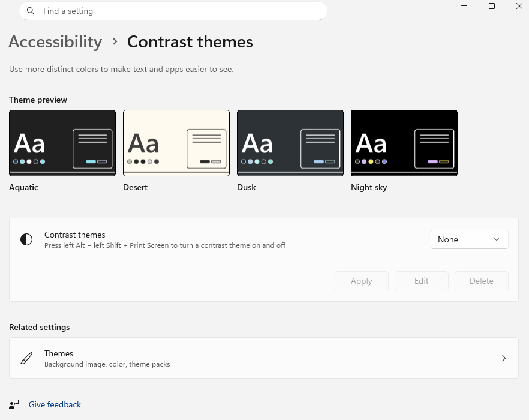The height and width of the screenshot is (420, 529).
Task: Click the teal color dot in Aquatic preview
Action: point(43,161)
